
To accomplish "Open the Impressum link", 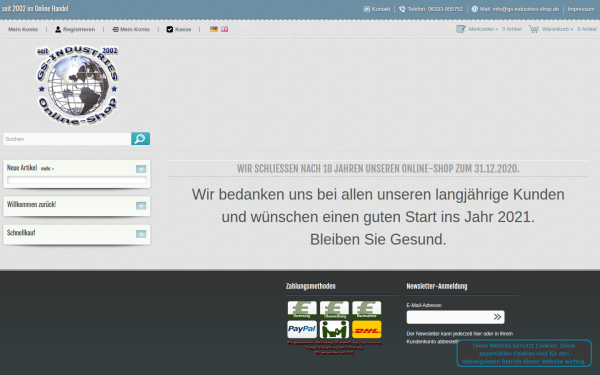I will 581,9.
